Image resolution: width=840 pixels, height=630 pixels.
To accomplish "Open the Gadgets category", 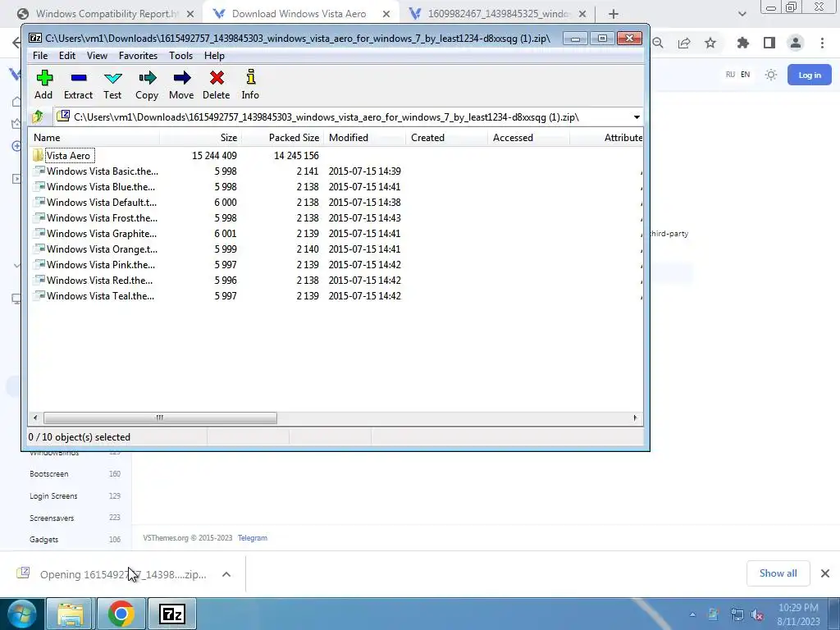I will (44, 540).
